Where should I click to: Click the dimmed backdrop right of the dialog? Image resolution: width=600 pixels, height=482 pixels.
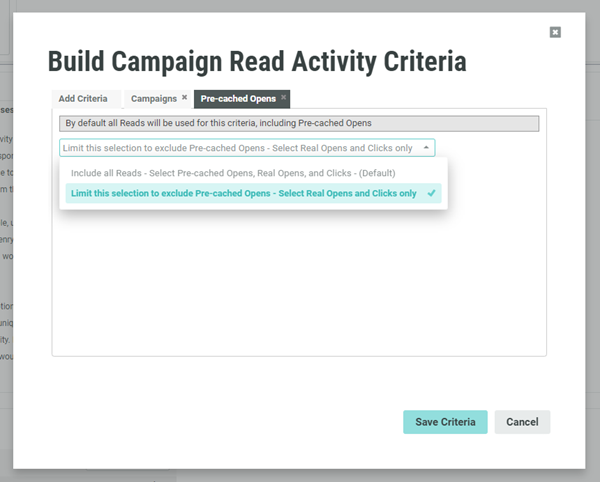tap(593, 250)
